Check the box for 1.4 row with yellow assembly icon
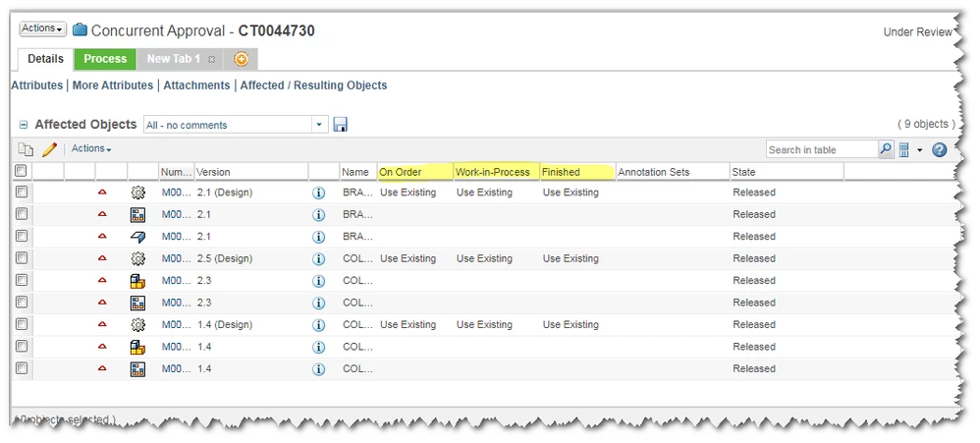The image size is (980, 443). tap(22, 346)
